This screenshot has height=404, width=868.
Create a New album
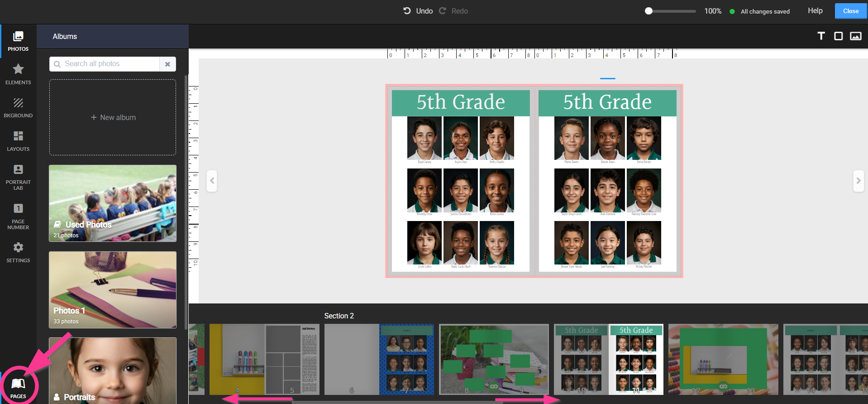click(x=113, y=117)
